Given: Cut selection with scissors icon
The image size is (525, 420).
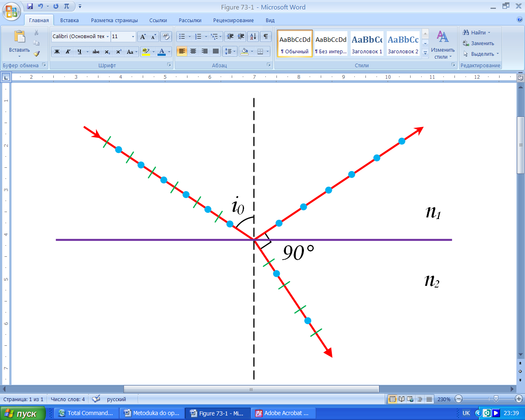Looking at the screenshot, I should 37,32.
